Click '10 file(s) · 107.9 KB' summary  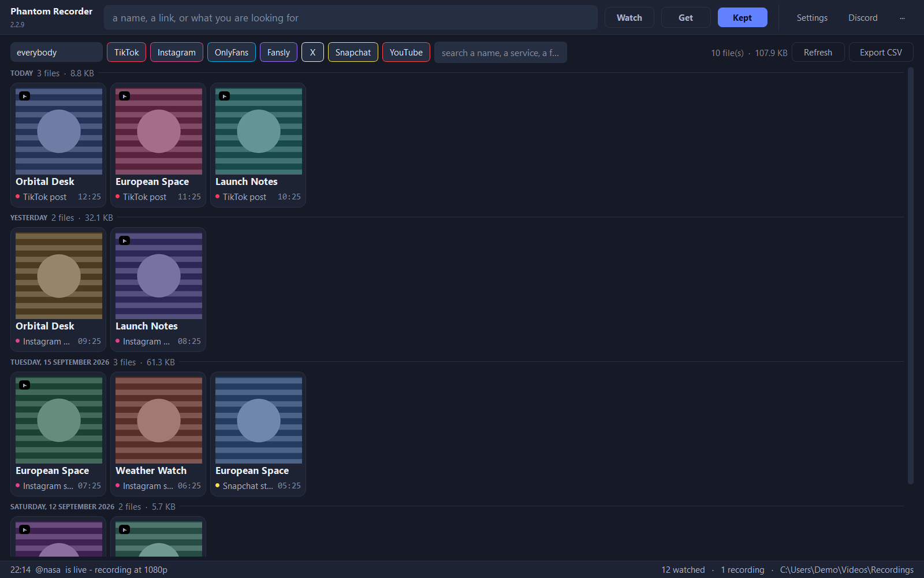[x=749, y=53]
